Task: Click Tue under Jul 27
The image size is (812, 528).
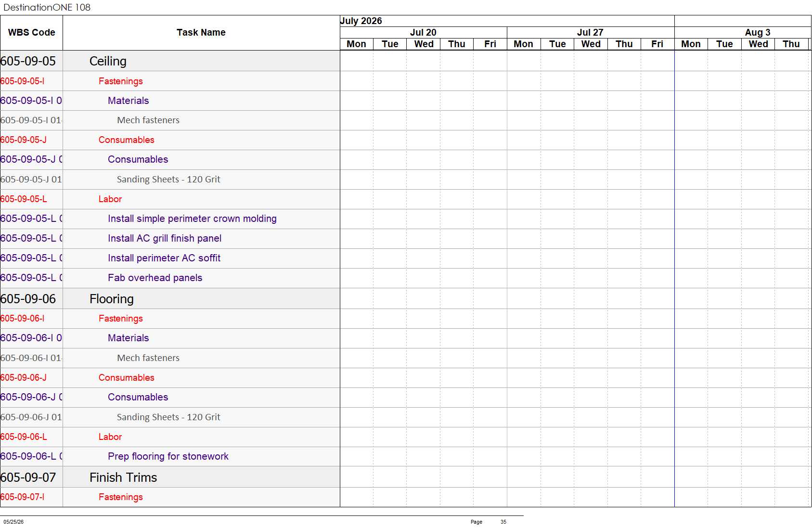Action: tap(557, 44)
